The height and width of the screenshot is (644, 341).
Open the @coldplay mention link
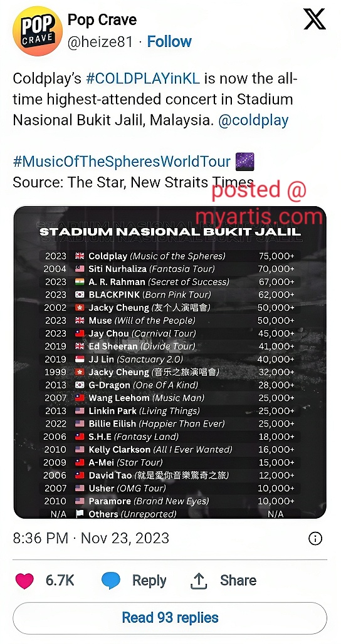[x=253, y=120]
